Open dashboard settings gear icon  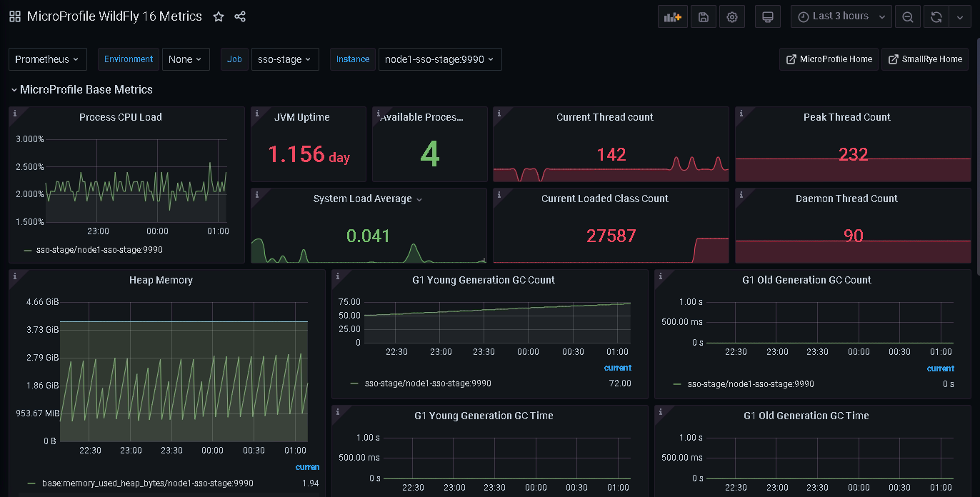click(x=732, y=17)
